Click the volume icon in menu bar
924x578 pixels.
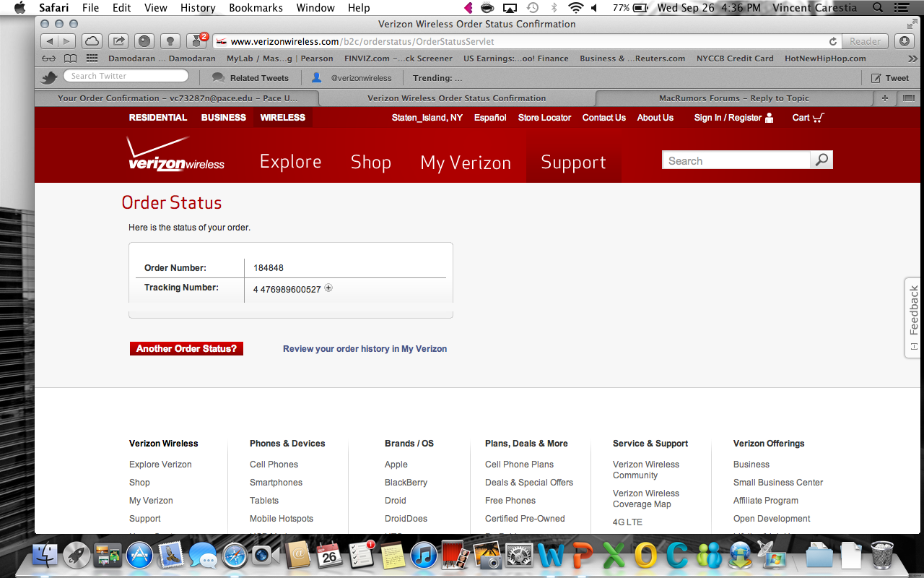(x=594, y=8)
